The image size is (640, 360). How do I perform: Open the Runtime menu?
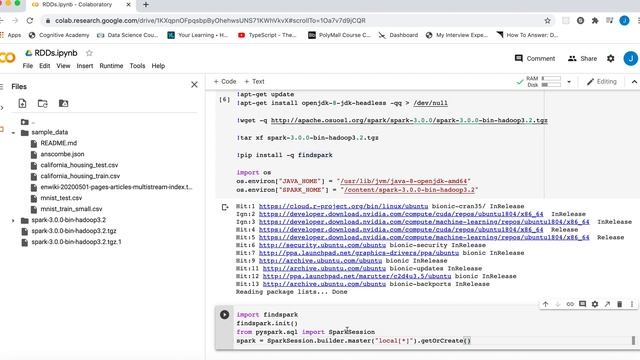[111, 66]
